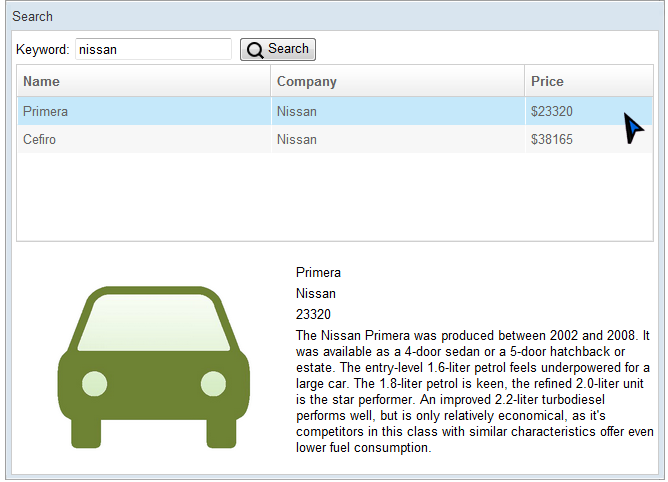This screenshot has width=668, height=482.
Task: Click the Keyword label
Action: point(42,49)
